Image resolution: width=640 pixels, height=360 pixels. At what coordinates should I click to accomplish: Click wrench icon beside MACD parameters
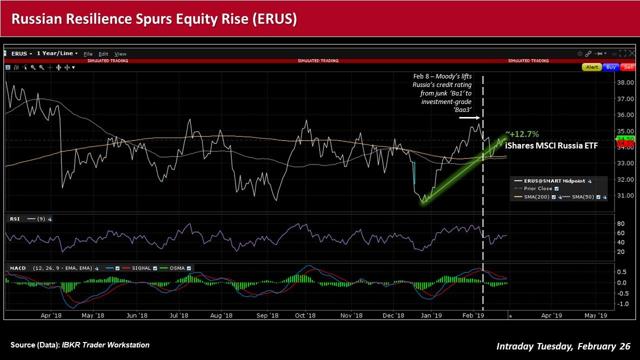(x=97, y=269)
